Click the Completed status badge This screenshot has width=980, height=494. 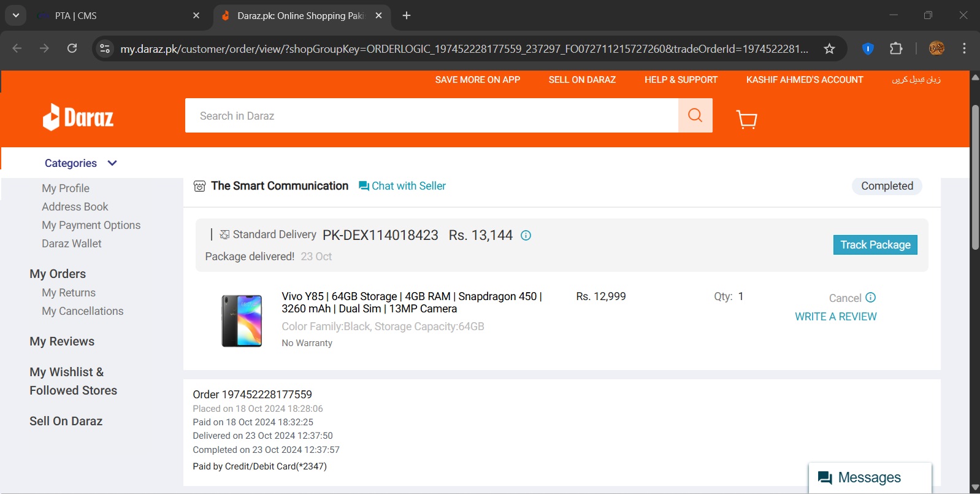[x=887, y=186]
